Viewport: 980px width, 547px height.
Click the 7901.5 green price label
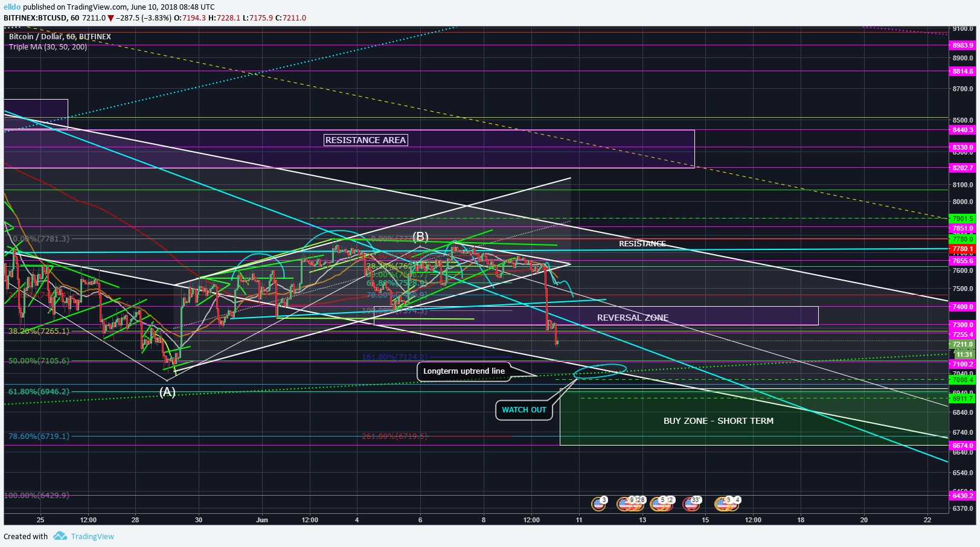[x=962, y=219]
